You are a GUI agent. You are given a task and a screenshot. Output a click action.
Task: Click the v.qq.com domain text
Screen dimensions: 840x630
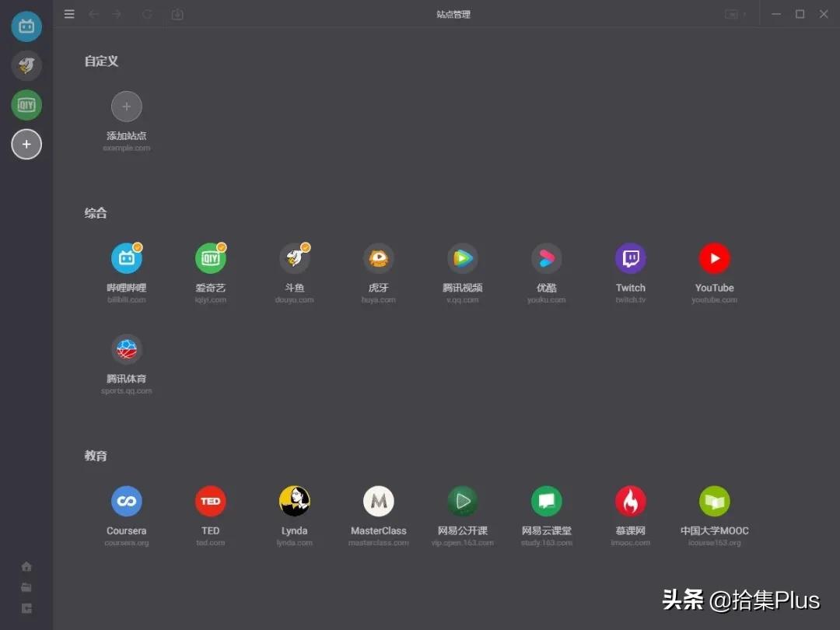463,300
